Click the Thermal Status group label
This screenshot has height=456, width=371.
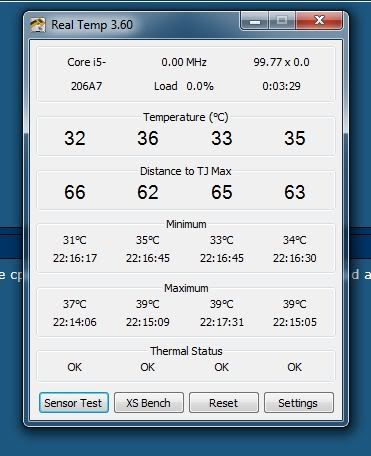186,351
